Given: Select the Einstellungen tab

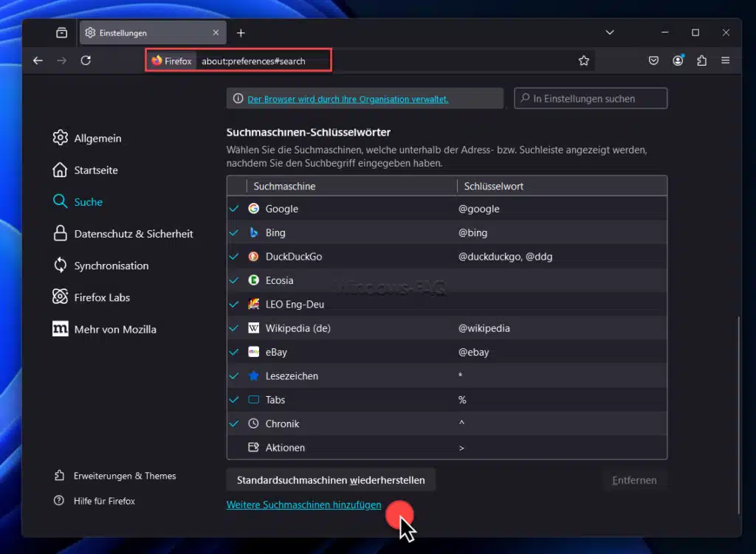Looking at the screenshot, I should [153, 32].
